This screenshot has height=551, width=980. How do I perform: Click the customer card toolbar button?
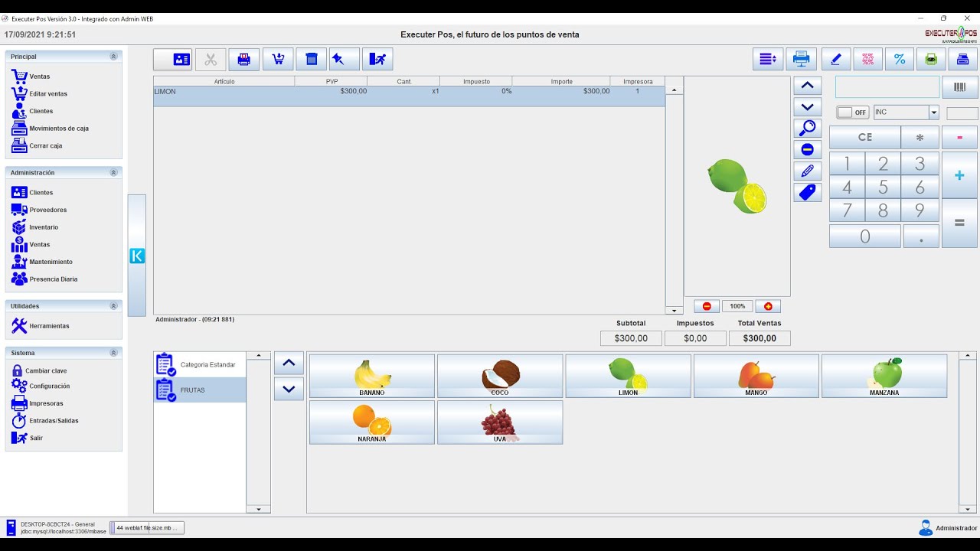173,59
